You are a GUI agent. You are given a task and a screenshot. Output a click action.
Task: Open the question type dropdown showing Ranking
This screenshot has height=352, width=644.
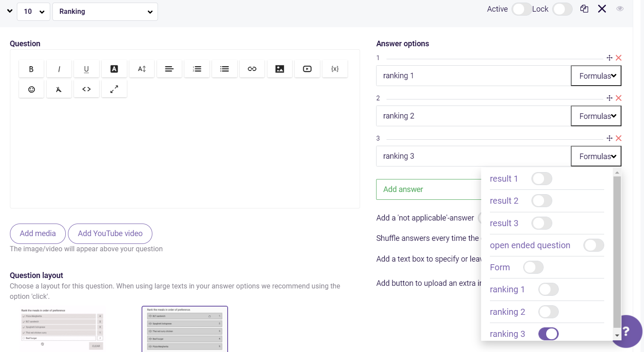105,11
